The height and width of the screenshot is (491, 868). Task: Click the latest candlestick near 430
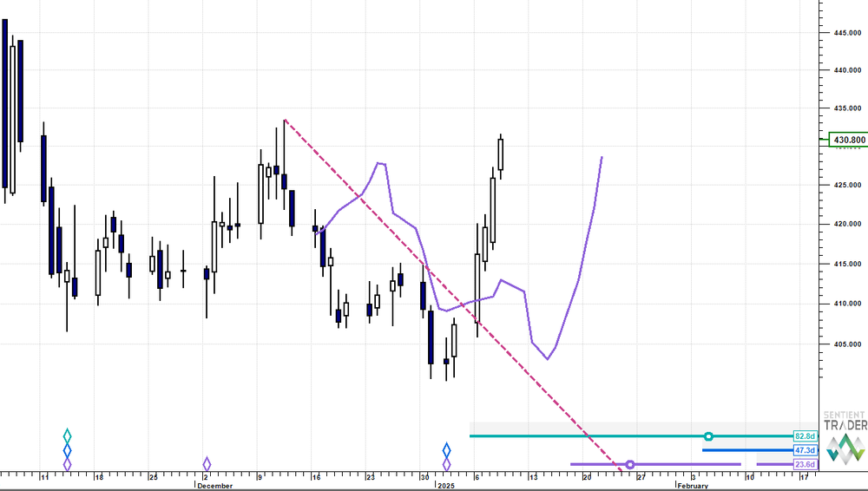[501, 154]
